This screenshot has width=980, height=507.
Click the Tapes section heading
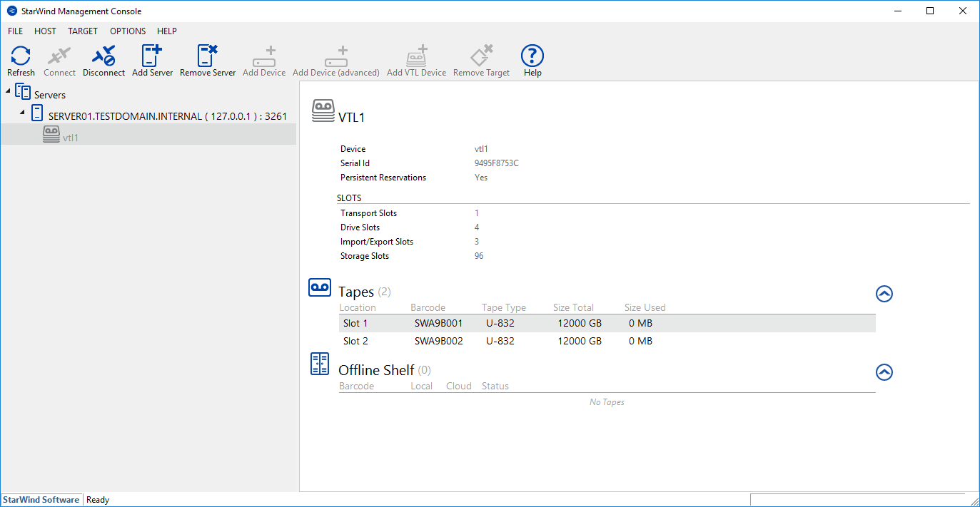click(356, 292)
